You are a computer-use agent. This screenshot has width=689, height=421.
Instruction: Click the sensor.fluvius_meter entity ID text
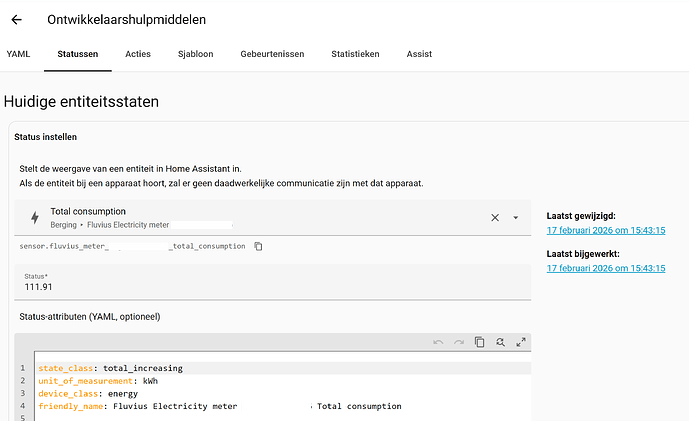click(x=132, y=246)
